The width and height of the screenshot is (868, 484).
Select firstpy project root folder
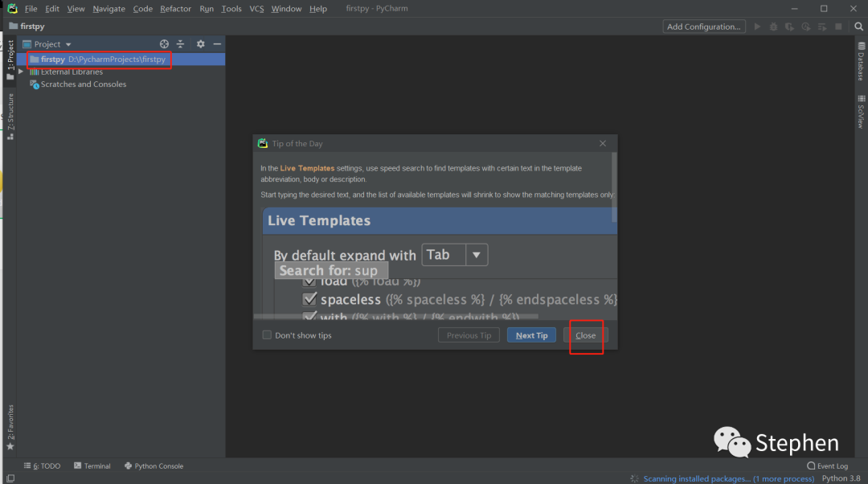121,59
